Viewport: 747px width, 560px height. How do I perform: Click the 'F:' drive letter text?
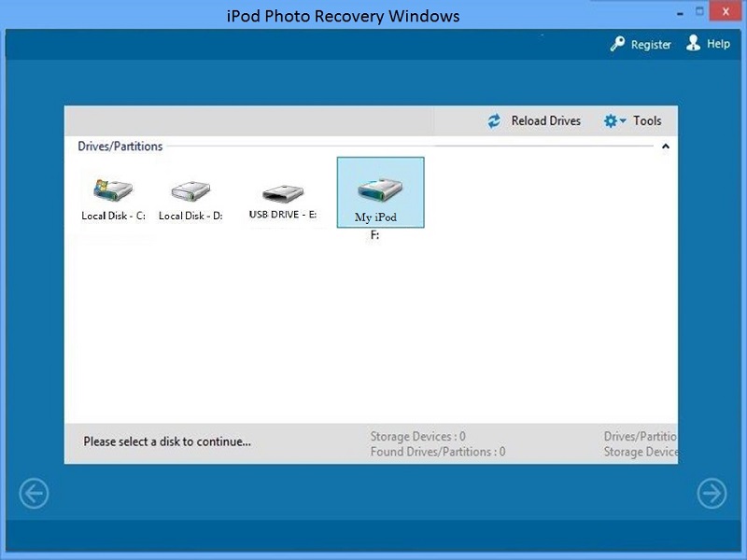pos(375,235)
